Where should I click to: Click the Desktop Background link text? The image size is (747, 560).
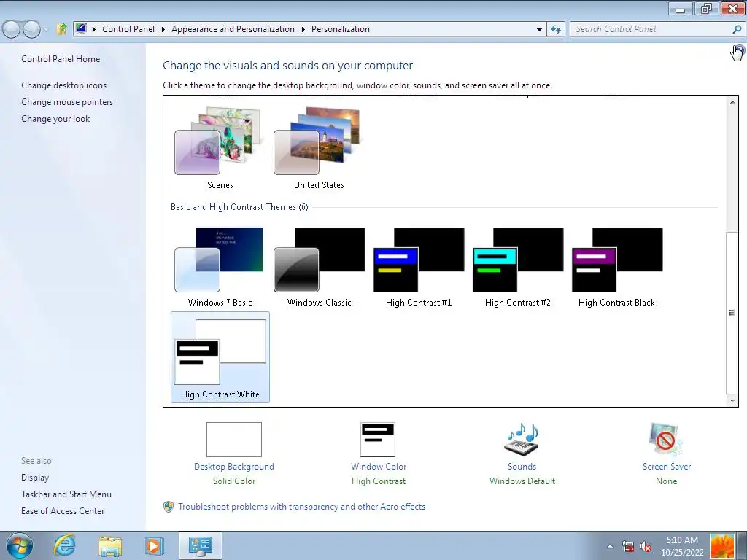(x=234, y=467)
